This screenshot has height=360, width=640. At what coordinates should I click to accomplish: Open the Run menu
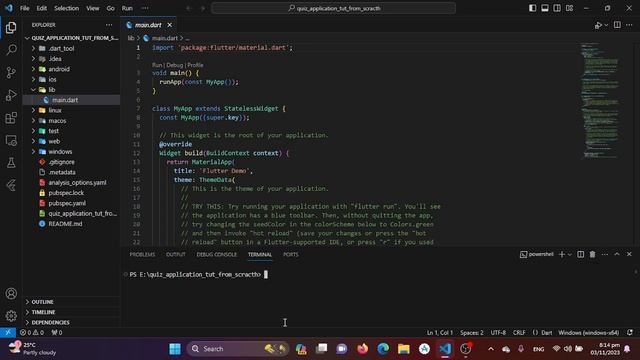(x=127, y=8)
